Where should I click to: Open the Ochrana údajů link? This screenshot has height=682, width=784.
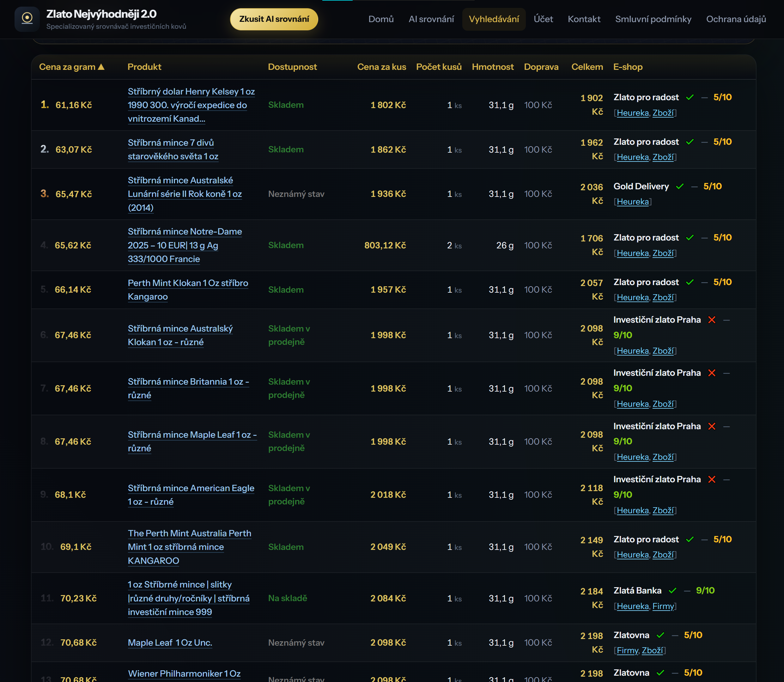(x=736, y=19)
